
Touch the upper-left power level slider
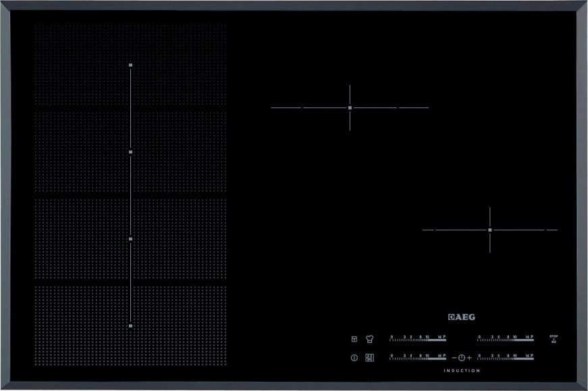coord(418,339)
